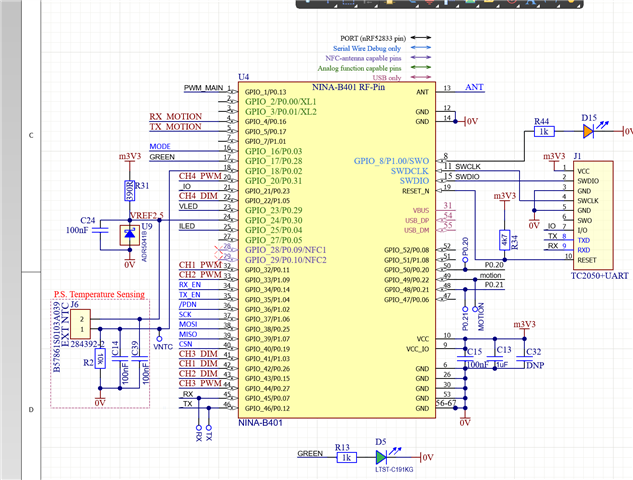Click the TX_MOTION net label
633x480 pixels.
(x=176, y=127)
